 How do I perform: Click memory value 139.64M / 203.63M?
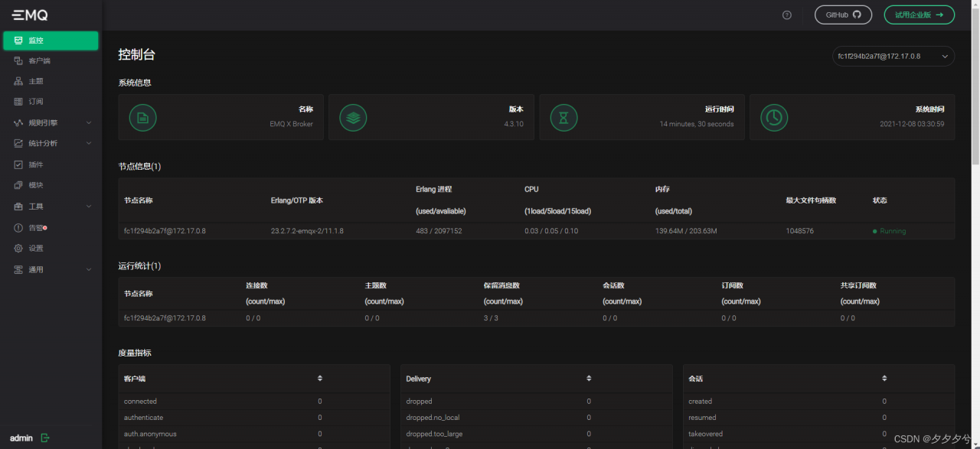(x=686, y=231)
